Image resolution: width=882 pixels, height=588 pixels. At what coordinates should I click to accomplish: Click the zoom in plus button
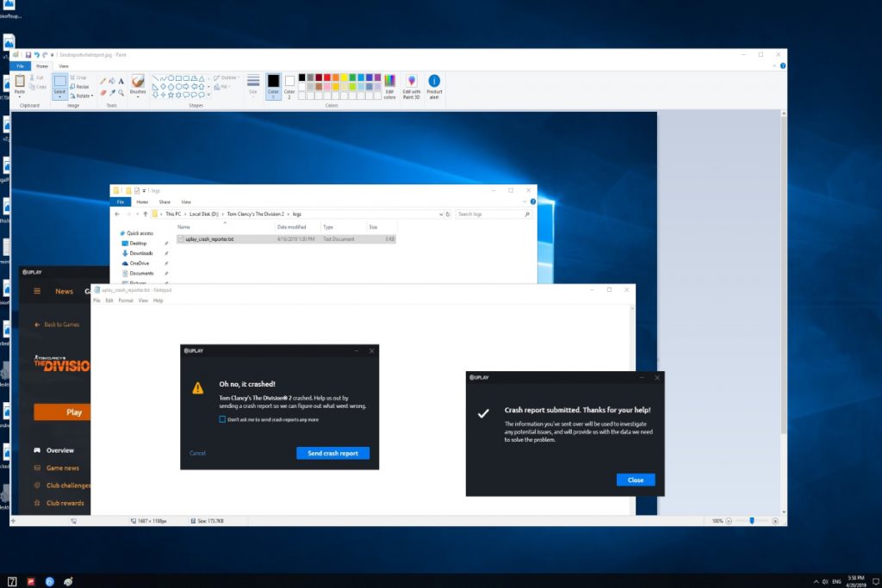pos(775,521)
